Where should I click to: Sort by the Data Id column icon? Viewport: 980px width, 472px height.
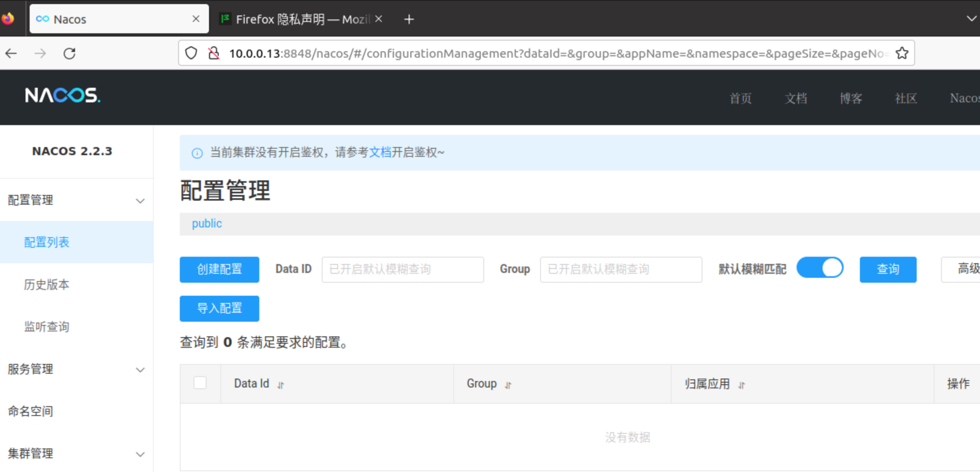280,385
